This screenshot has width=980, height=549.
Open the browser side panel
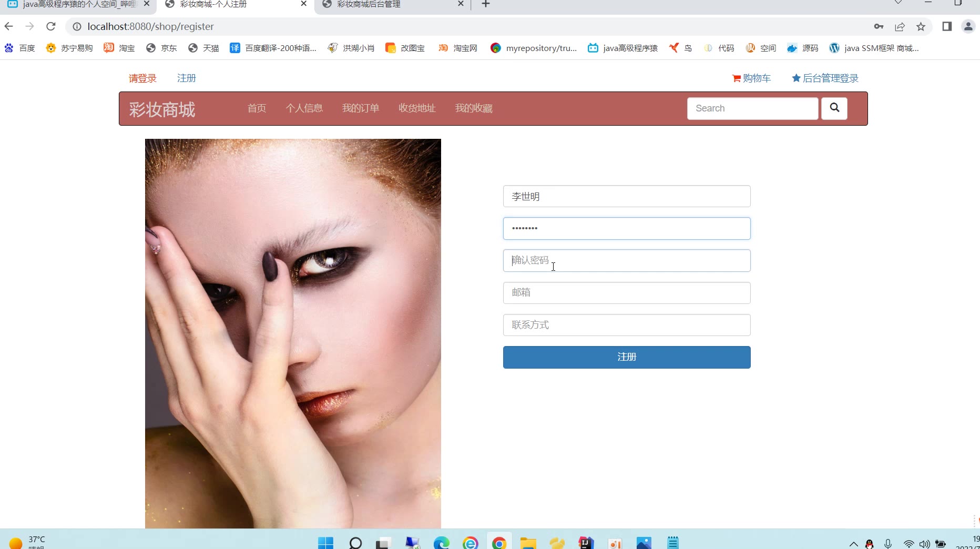(947, 26)
